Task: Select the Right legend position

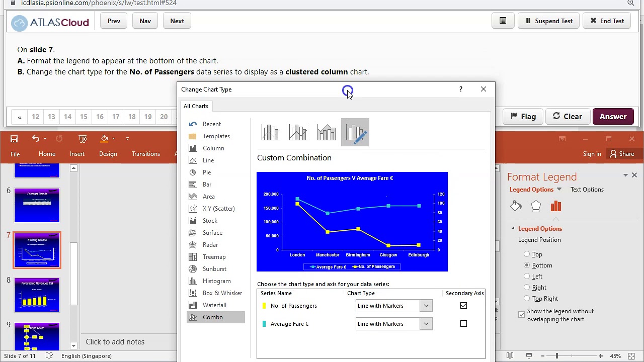Action: (527, 288)
